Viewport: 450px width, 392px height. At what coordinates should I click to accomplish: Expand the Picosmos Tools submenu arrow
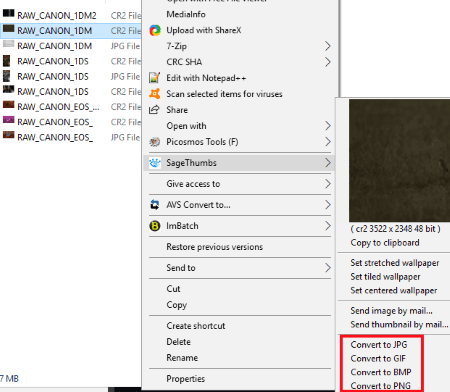point(328,142)
